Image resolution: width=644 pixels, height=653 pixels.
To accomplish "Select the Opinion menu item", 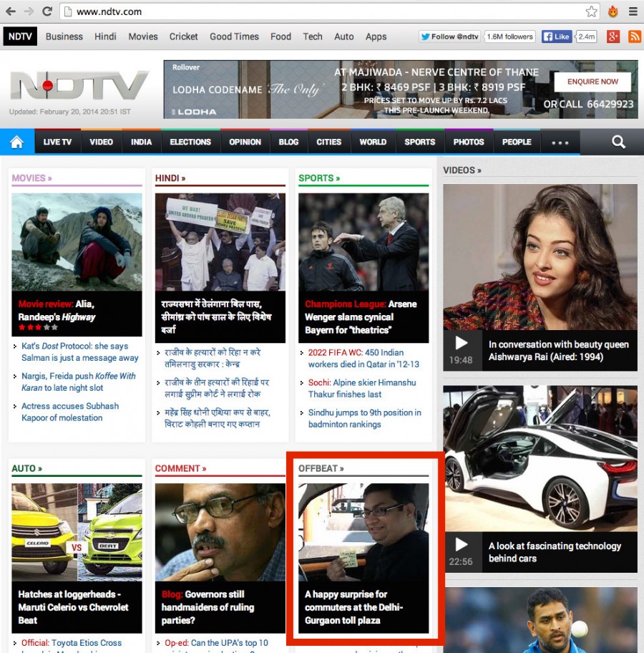I will 245,142.
